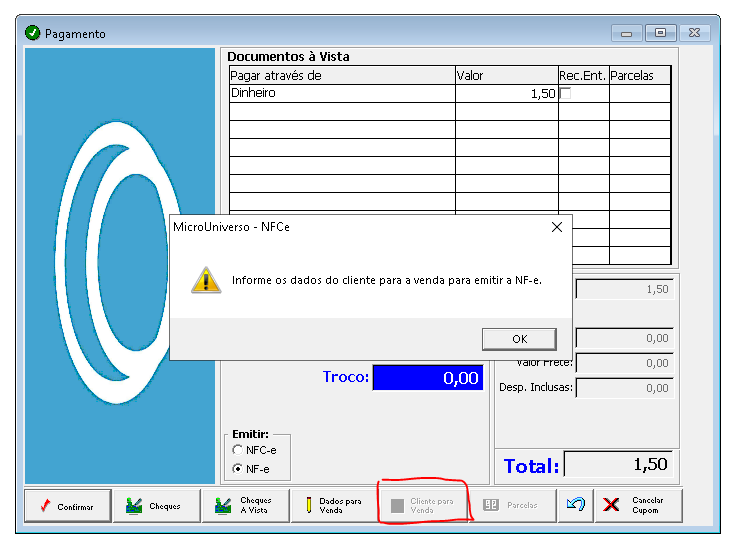Open the Cheques button

click(157, 506)
